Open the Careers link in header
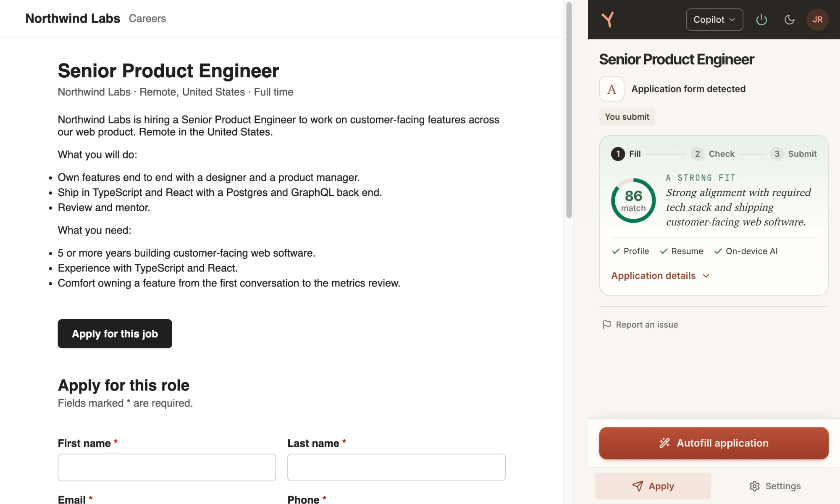Viewport: 840px width, 504px height. [147, 18]
